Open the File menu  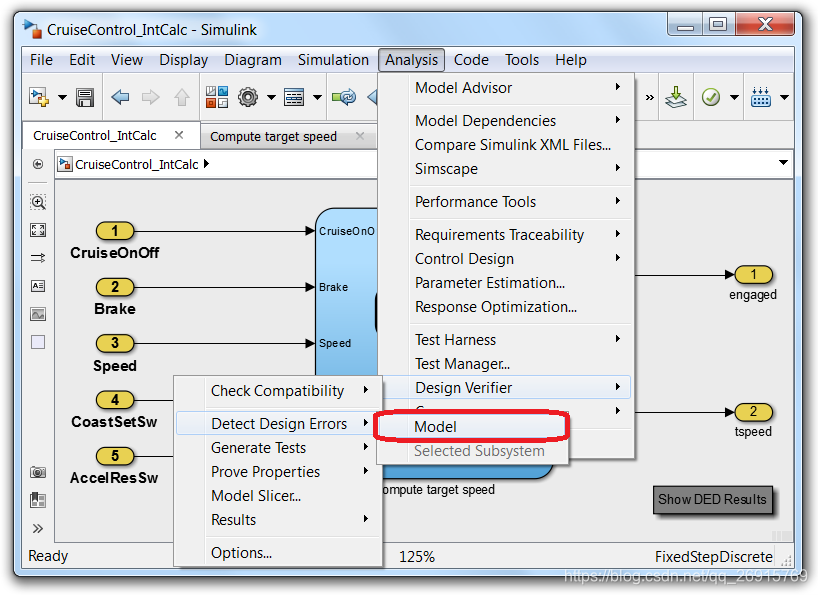(41, 60)
